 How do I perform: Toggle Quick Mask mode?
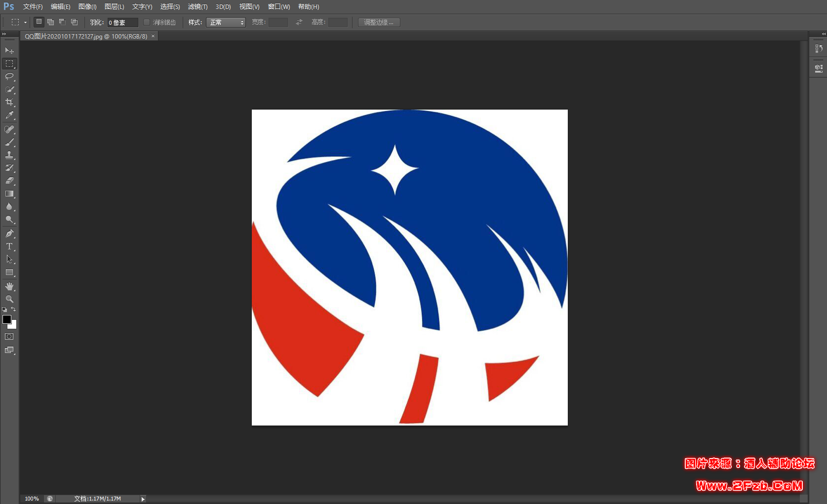(9, 337)
